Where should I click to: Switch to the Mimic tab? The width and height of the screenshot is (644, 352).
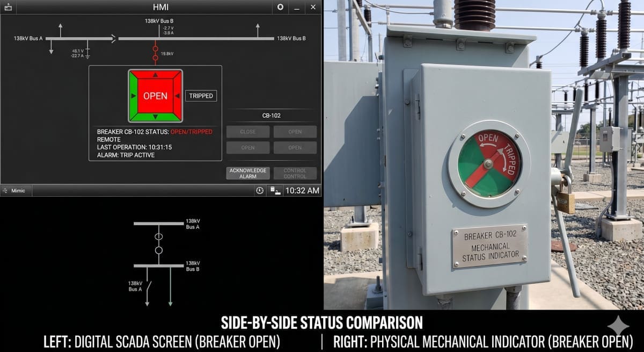point(16,190)
